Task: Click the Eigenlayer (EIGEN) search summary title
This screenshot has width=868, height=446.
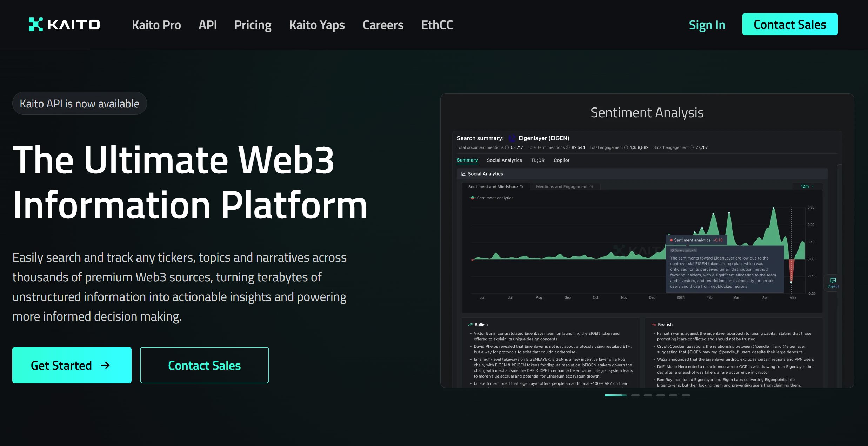Action: pos(544,138)
